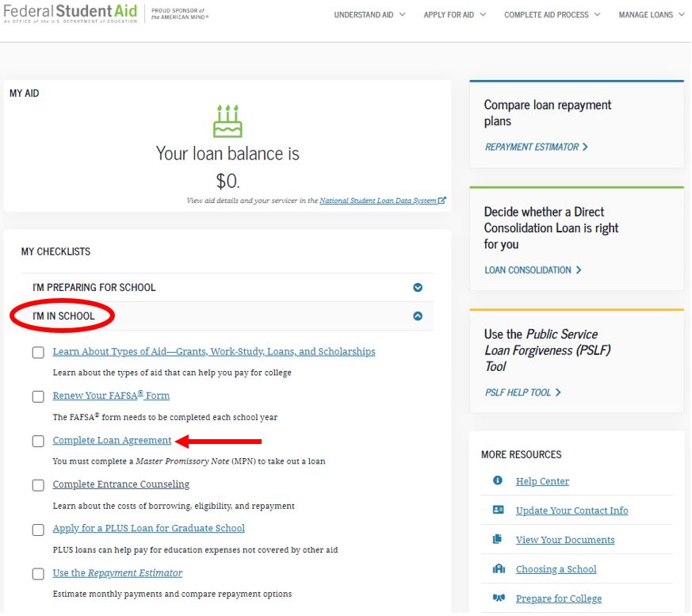Viewport: 692px width, 616px height.
Task: Tick the Complete Entrance Counseling checkbox
Action: click(38, 485)
